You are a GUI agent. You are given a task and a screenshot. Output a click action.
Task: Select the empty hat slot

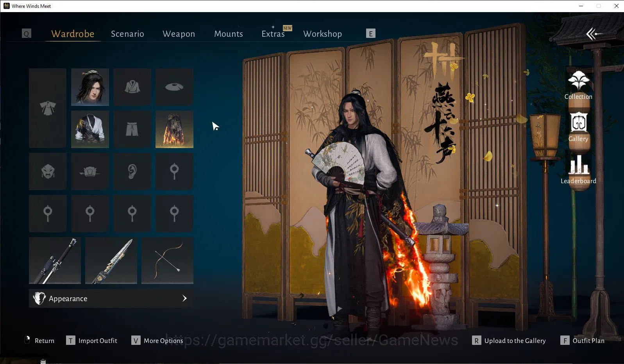174,87
